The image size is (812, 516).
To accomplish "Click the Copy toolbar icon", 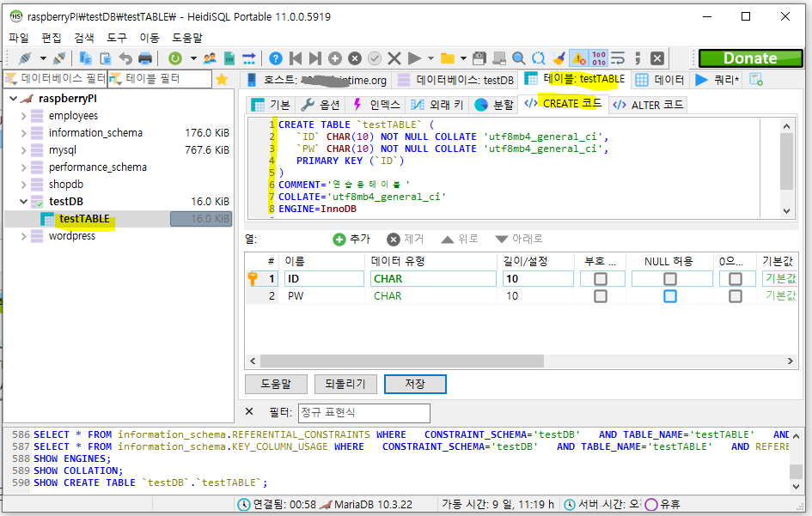I will click(x=85, y=58).
